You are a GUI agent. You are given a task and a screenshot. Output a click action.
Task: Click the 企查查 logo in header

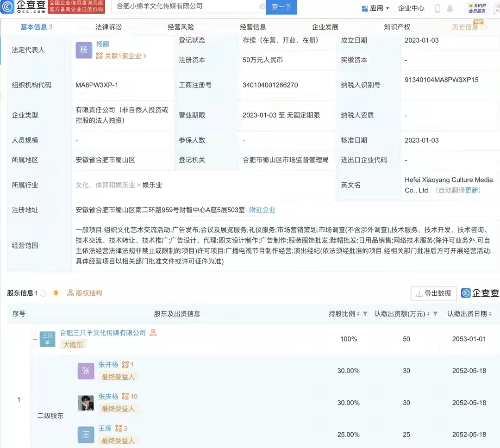24,7
